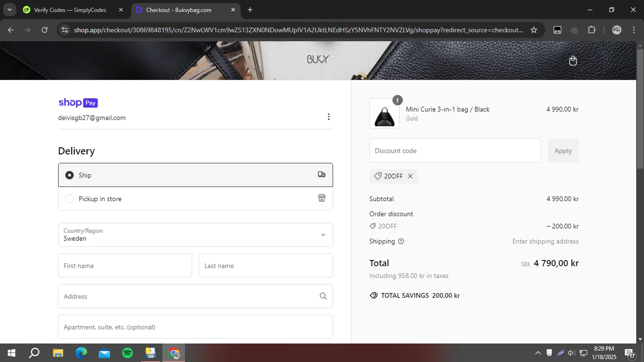The image size is (644, 362).
Task: Open the Country/Region dropdown
Action: pos(195,235)
